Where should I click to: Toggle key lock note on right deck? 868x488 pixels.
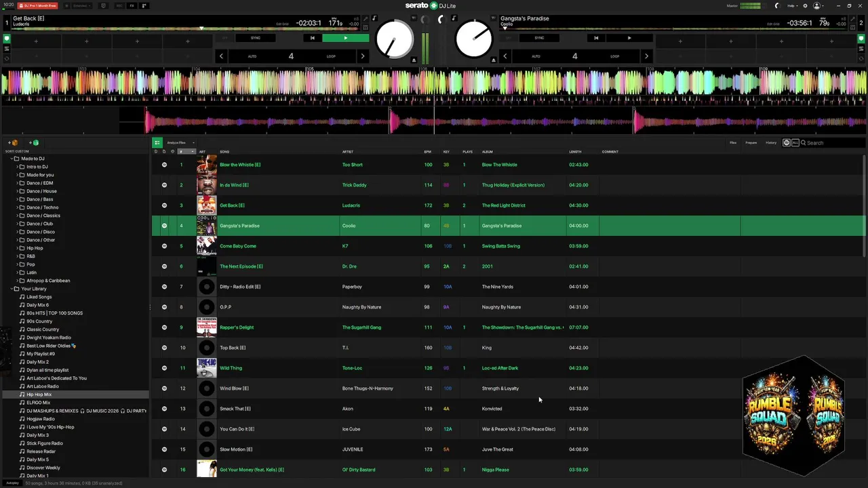(x=453, y=18)
